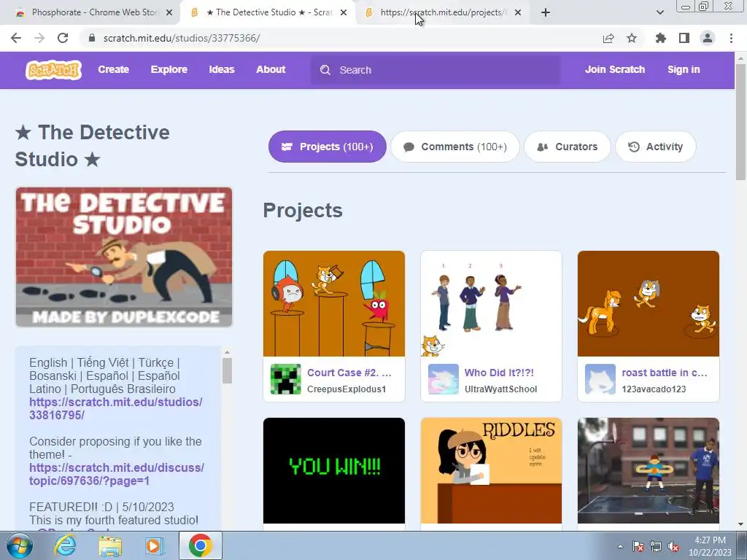Viewport: 747px width, 560px height.
Task: Reload the page with refresh icon
Action: [63, 38]
